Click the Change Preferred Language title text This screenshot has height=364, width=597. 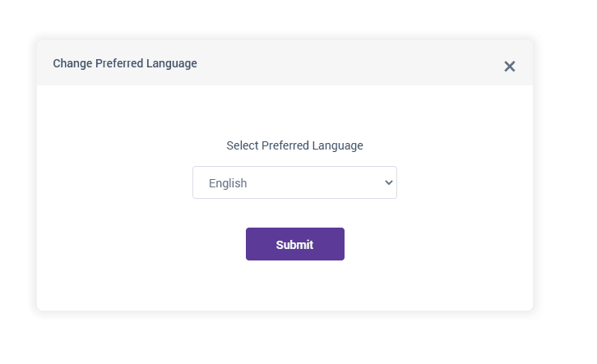(125, 63)
